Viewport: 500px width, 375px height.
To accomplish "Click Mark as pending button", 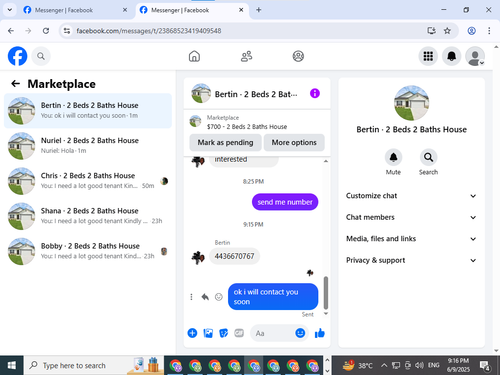I will click(x=225, y=142).
